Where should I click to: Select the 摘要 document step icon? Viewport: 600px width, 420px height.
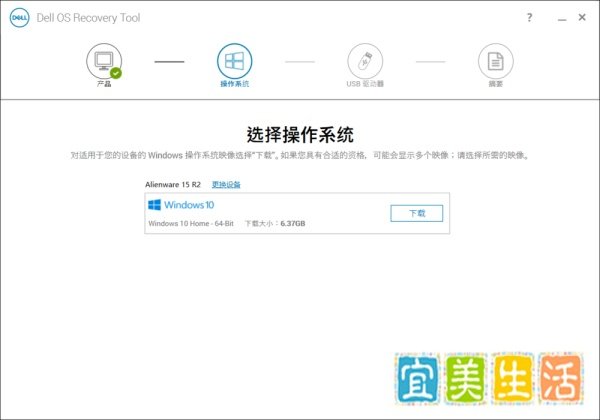tap(496, 61)
